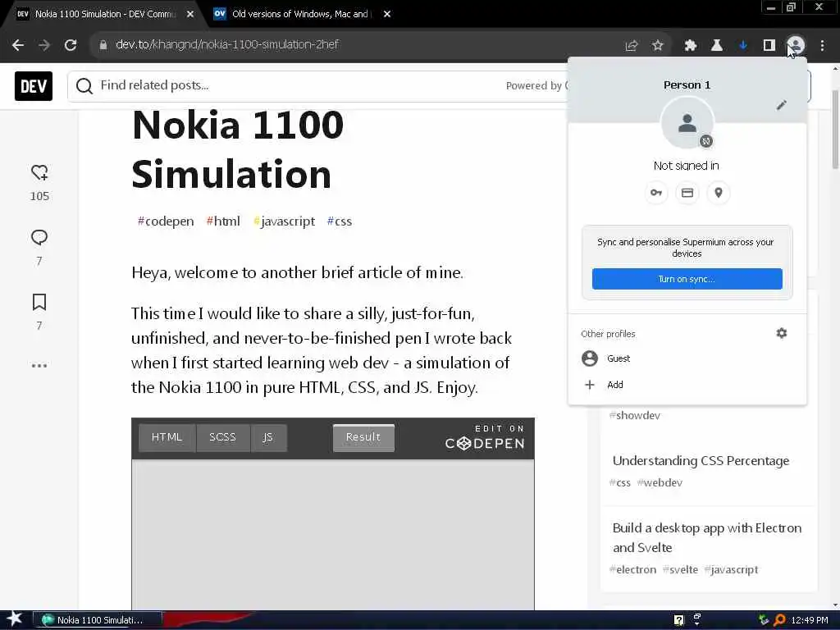
Task: Open Manage profiles gear icon
Action: click(x=782, y=333)
